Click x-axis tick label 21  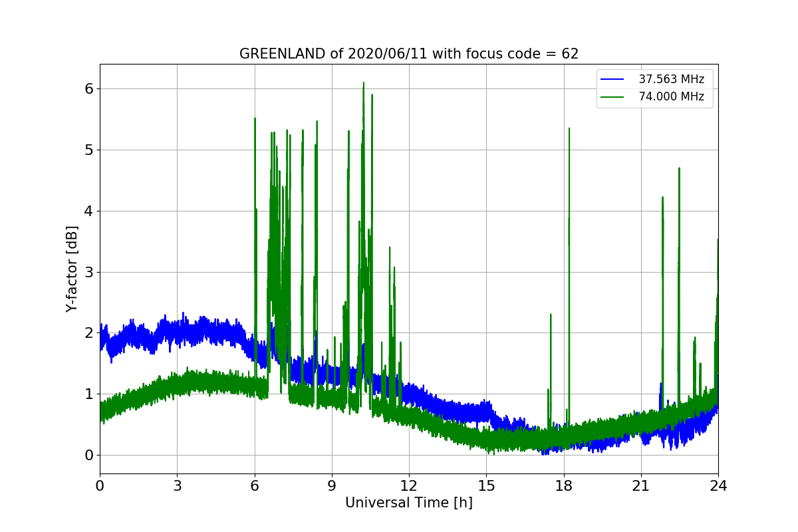pyautogui.click(x=641, y=486)
